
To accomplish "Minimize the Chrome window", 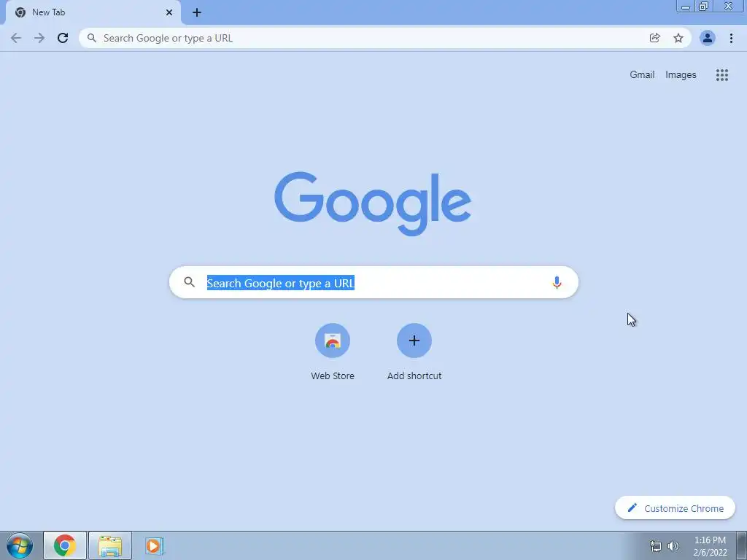I will click(x=686, y=7).
